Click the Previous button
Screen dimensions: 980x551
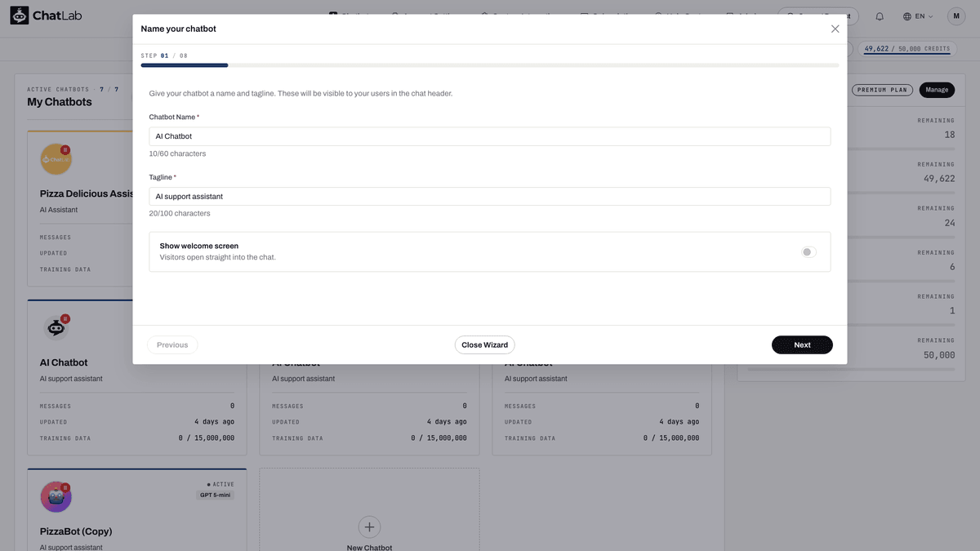pyautogui.click(x=172, y=344)
